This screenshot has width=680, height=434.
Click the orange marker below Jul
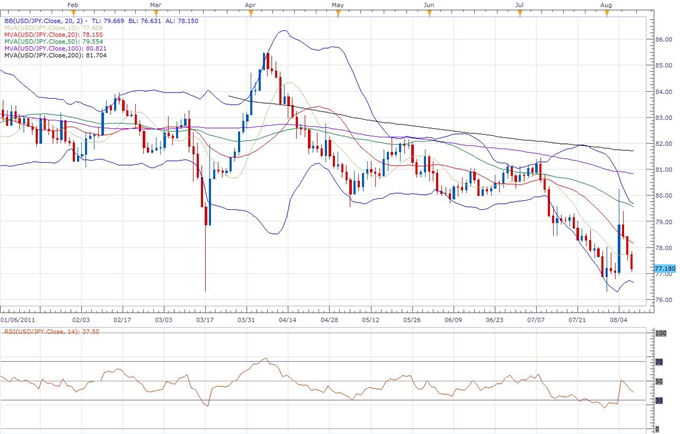[x=520, y=13]
